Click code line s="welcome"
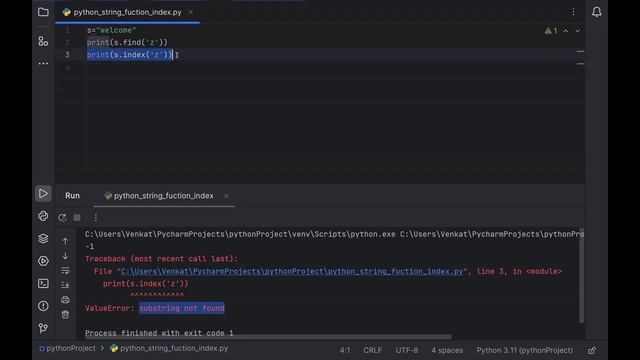 pos(111,30)
